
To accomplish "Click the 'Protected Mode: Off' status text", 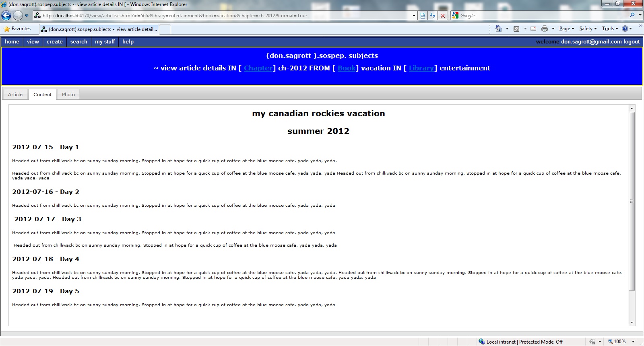I will pyautogui.click(x=541, y=342).
